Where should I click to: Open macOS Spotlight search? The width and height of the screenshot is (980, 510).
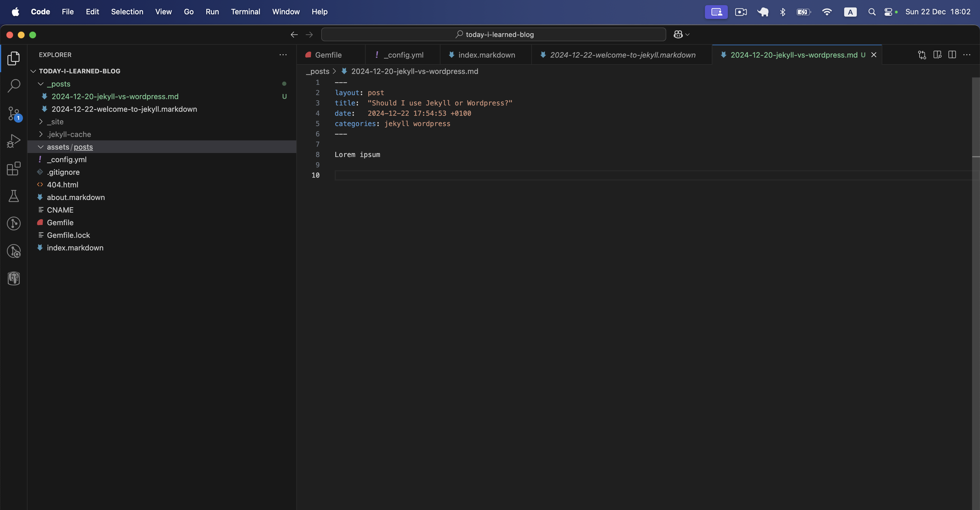tap(872, 12)
